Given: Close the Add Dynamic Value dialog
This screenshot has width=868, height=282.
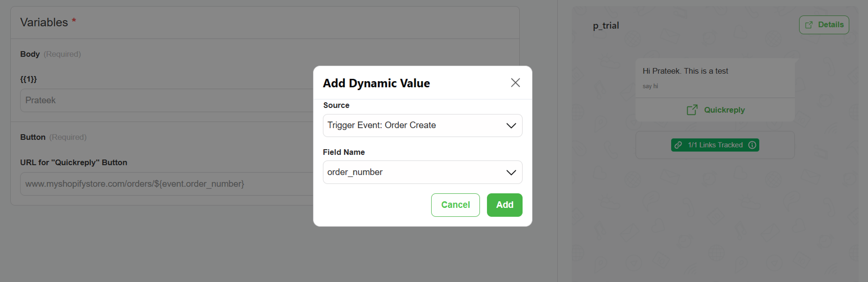Looking at the screenshot, I should (x=515, y=83).
